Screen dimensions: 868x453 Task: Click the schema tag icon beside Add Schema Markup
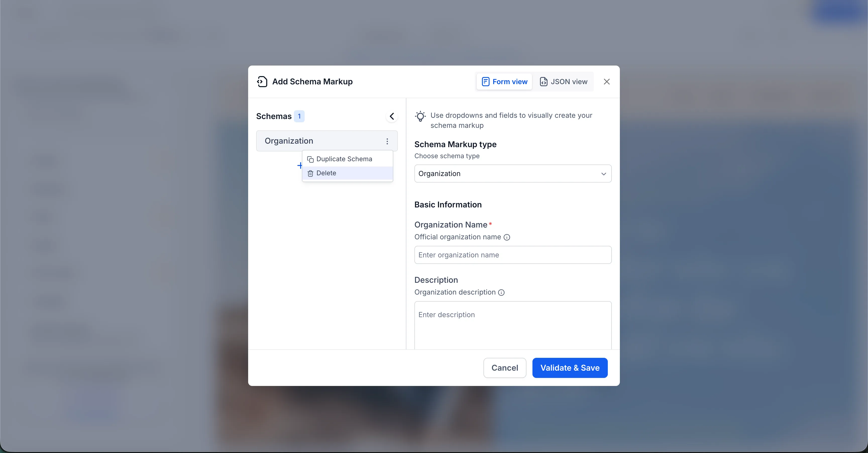(262, 81)
